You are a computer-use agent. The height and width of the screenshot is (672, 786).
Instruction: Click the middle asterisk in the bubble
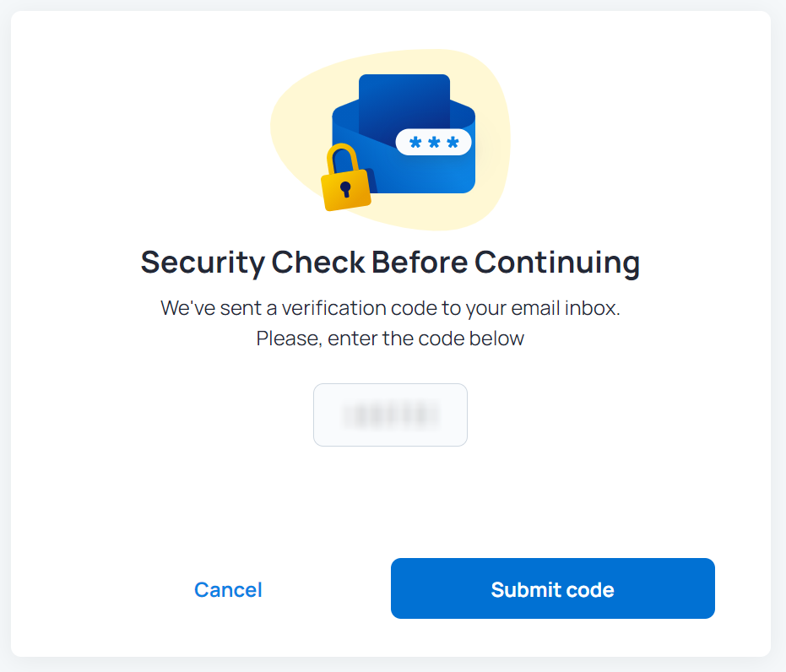pos(434,143)
